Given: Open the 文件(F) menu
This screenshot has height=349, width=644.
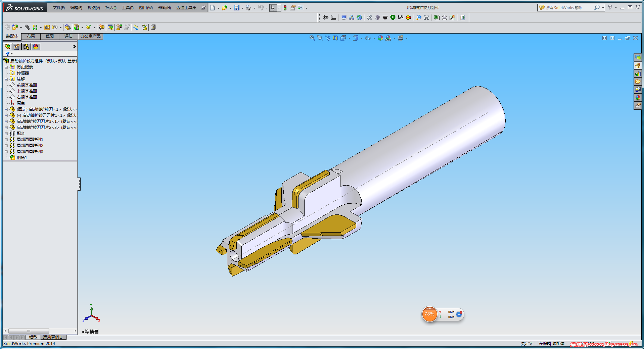Looking at the screenshot, I should [x=59, y=8].
